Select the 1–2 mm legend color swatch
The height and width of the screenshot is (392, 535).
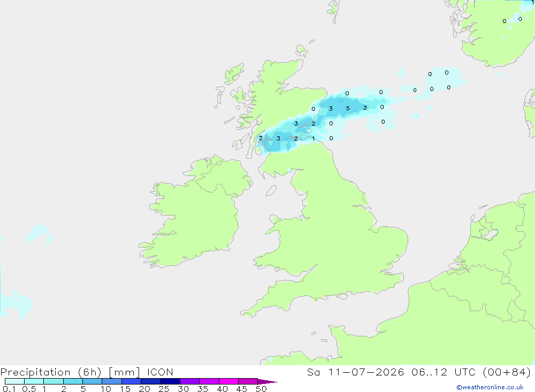53,381
